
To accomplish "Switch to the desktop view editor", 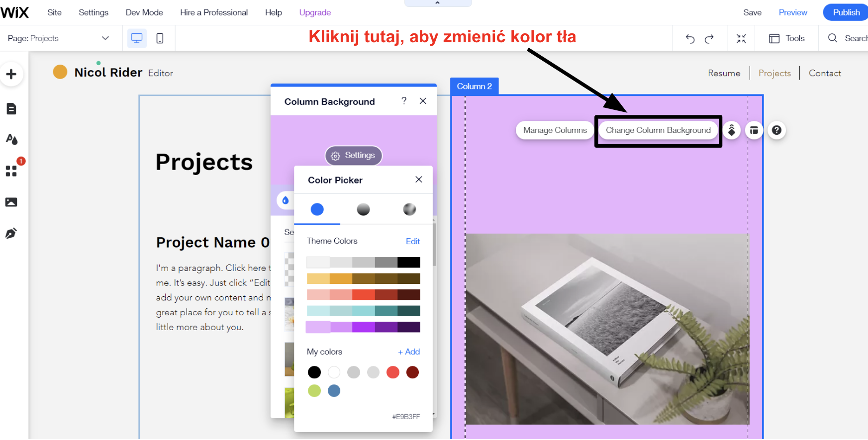I will tap(137, 38).
